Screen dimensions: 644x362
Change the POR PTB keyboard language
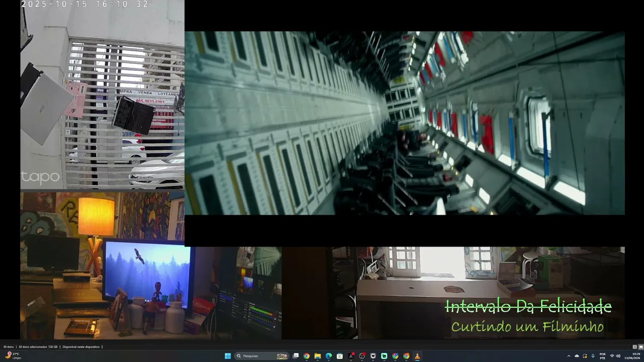pyautogui.click(x=603, y=356)
